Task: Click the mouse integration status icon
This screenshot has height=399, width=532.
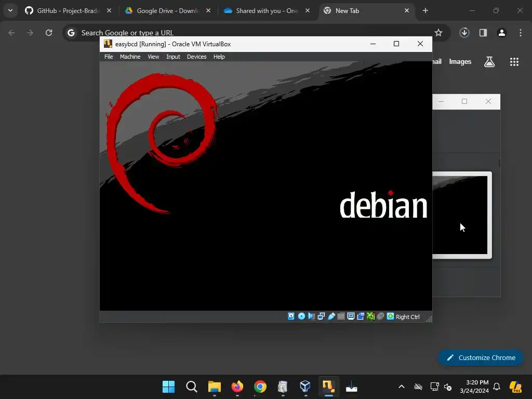Action: pyautogui.click(x=380, y=316)
